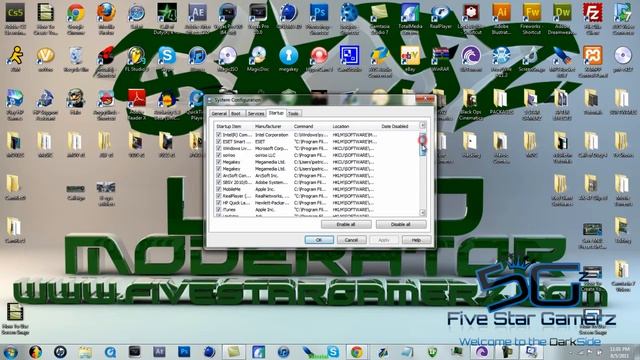
Task: Switch to the Boot tab
Action: [x=236, y=113]
